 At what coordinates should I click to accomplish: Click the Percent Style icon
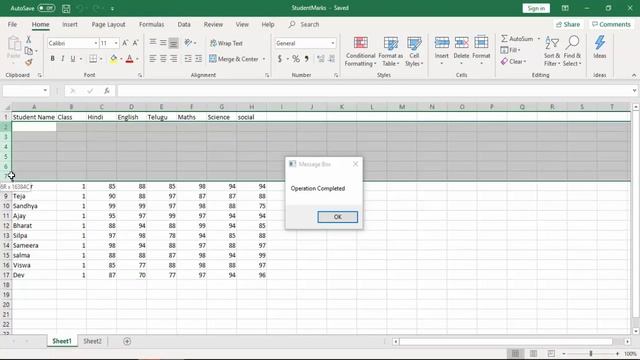[296, 59]
